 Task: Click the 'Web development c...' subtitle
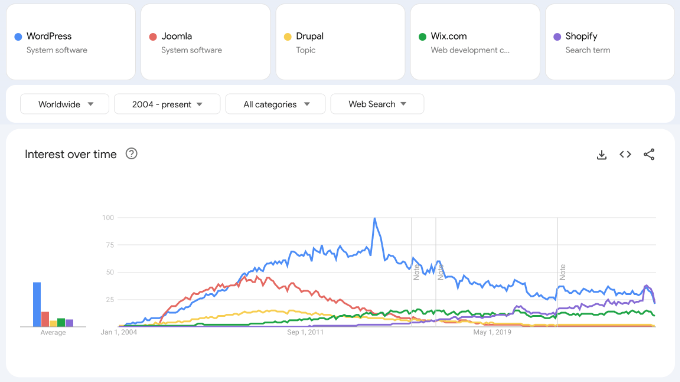coord(470,50)
